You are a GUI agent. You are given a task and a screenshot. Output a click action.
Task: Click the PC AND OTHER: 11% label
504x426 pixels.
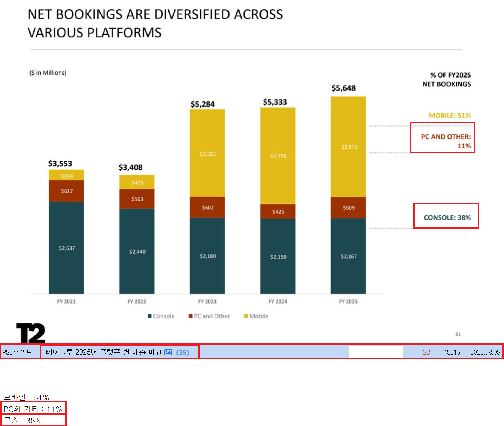coord(445,141)
